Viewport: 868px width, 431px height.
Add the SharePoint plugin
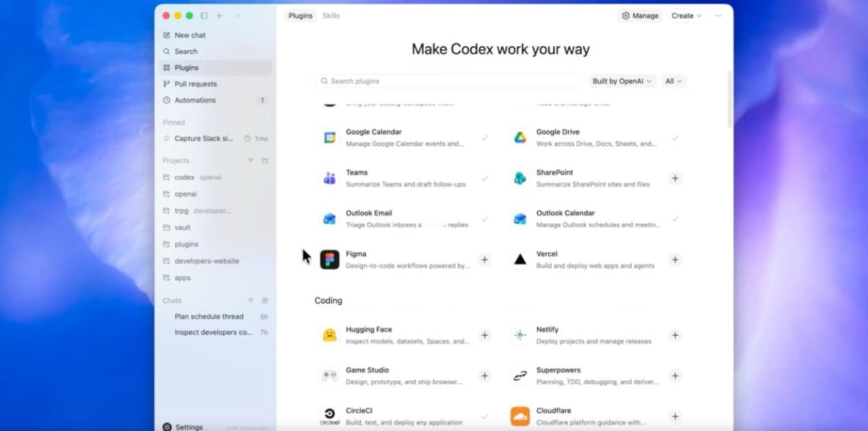tap(675, 178)
